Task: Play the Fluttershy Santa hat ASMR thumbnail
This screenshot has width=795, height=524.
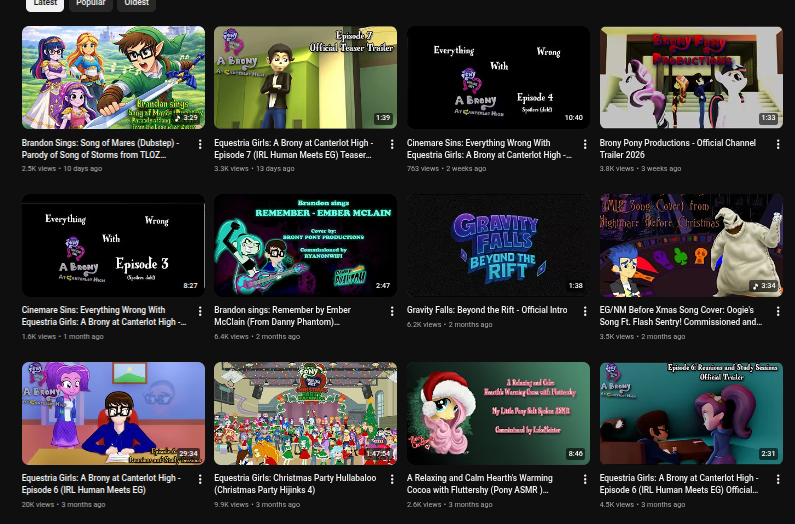Action: [x=498, y=413]
